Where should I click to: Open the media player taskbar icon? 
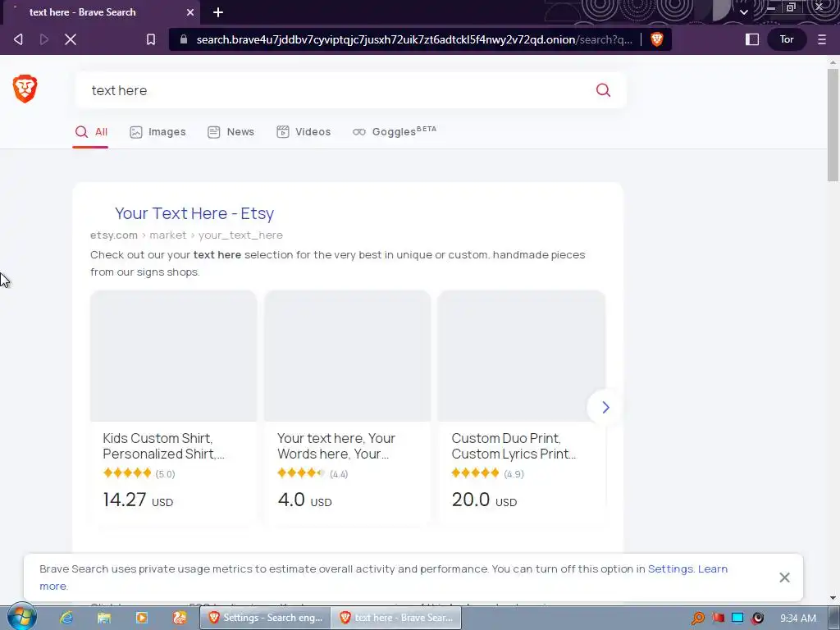(142, 618)
